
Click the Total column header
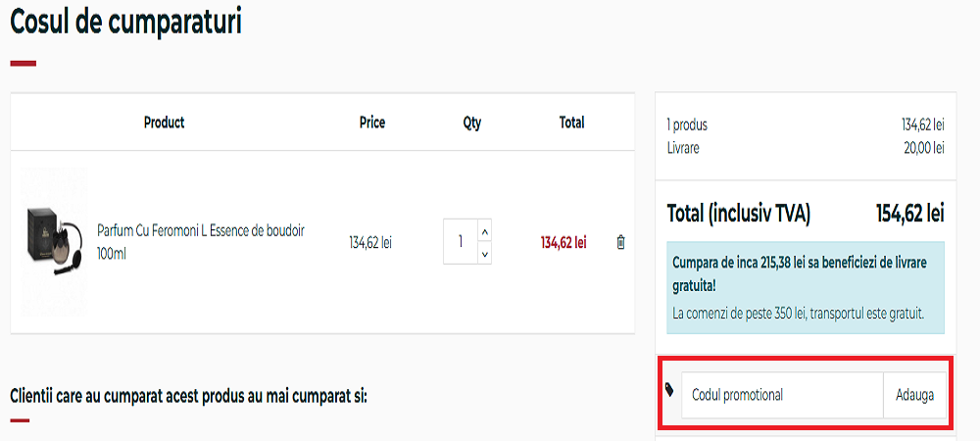coord(571,122)
